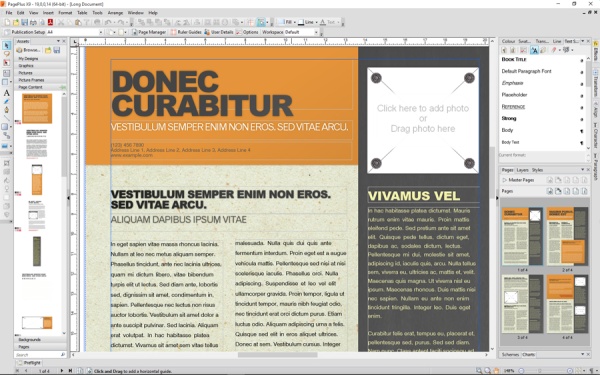Apply the Emphasis text style
Viewport: 600px width, 375px height.
(512, 83)
